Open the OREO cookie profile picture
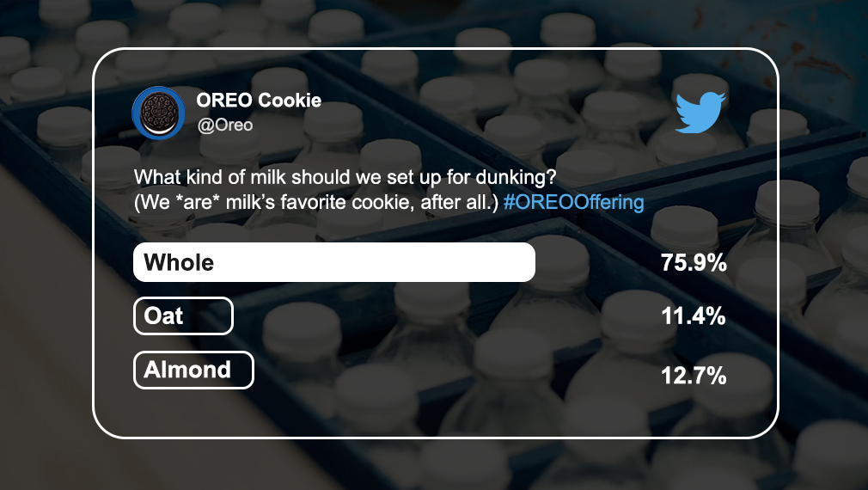The width and height of the screenshot is (868, 490). coord(158,113)
